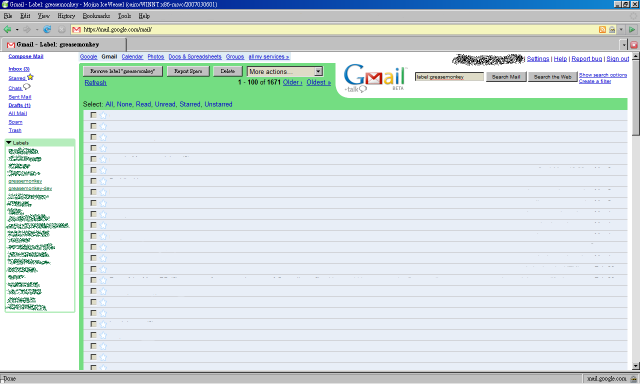Click the Search the Web button
This screenshot has height=384, width=640.
point(553,77)
